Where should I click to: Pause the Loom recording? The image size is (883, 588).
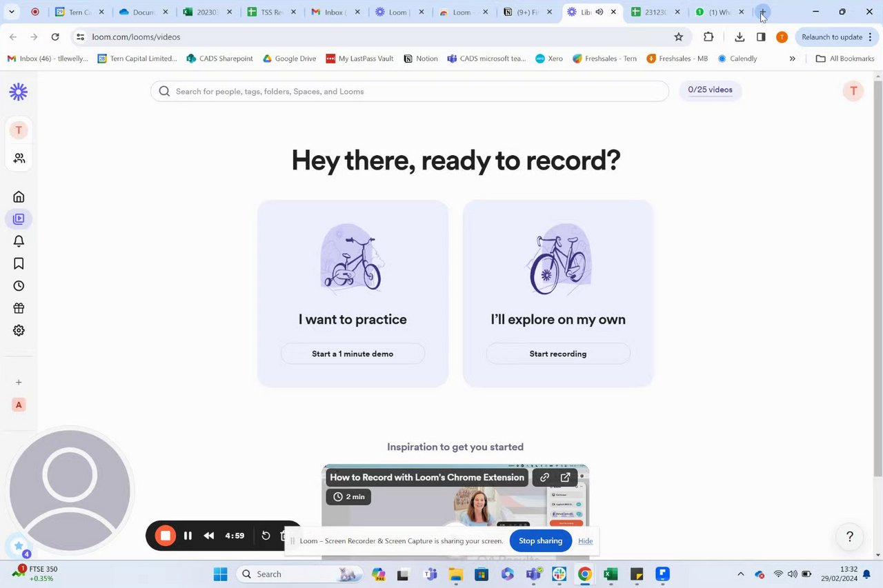click(188, 536)
